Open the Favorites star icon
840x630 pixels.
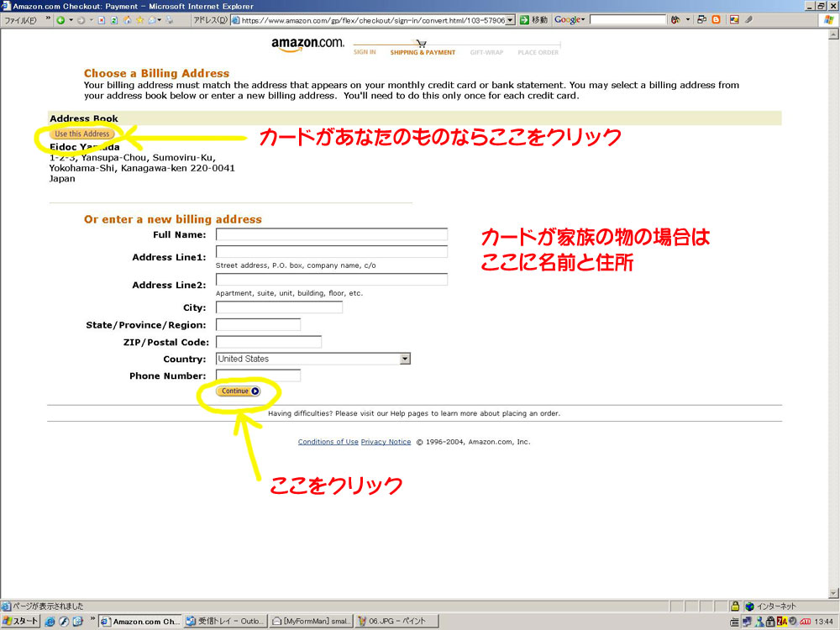coord(139,20)
